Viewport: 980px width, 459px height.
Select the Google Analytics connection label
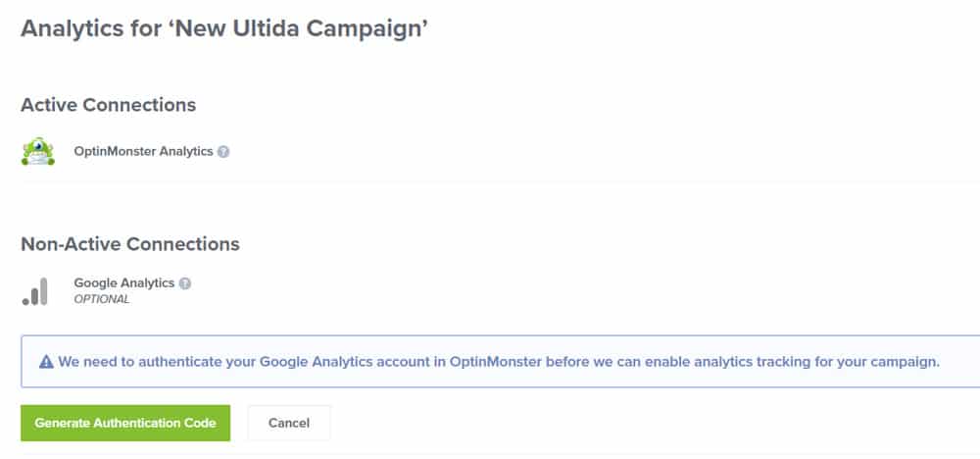pyautogui.click(x=124, y=283)
